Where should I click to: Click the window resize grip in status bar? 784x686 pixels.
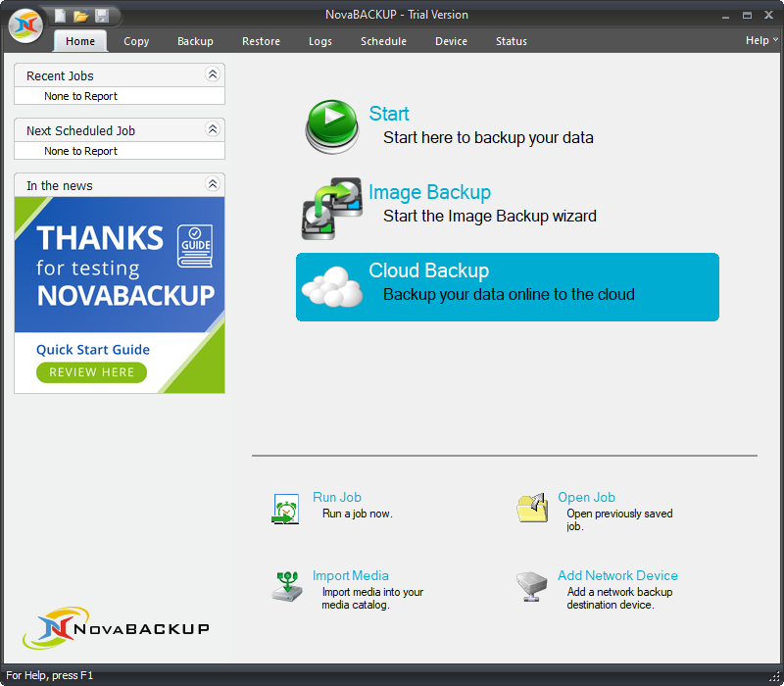point(776,678)
